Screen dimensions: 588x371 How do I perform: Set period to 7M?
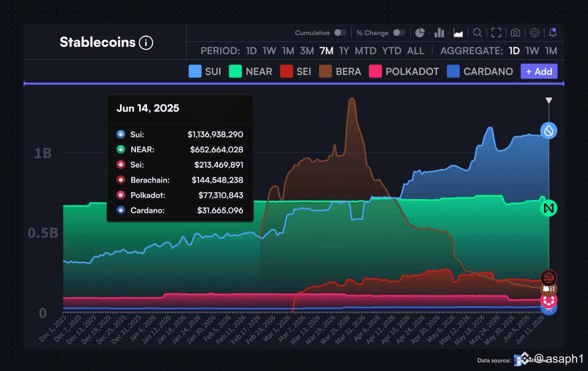point(326,51)
